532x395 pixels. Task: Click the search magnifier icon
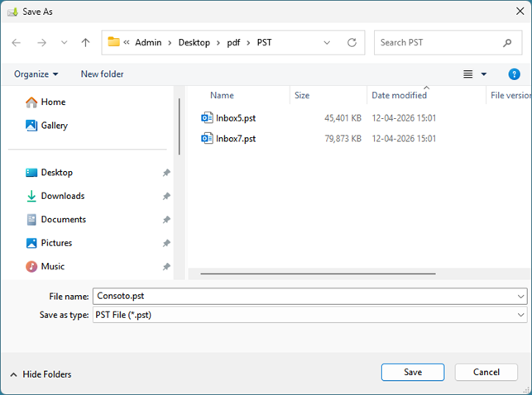pos(507,42)
